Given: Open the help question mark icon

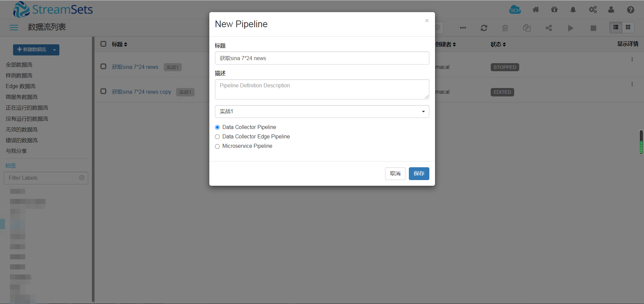Looking at the screenshot, I should coord(630,10).
